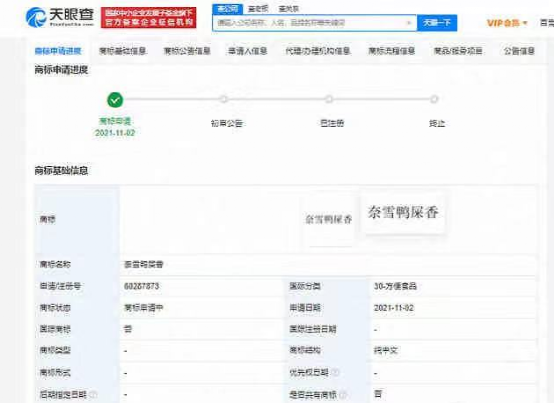Click the green checkmark at 商标申请 step
The image size is (554, 403).
[115, 100]
